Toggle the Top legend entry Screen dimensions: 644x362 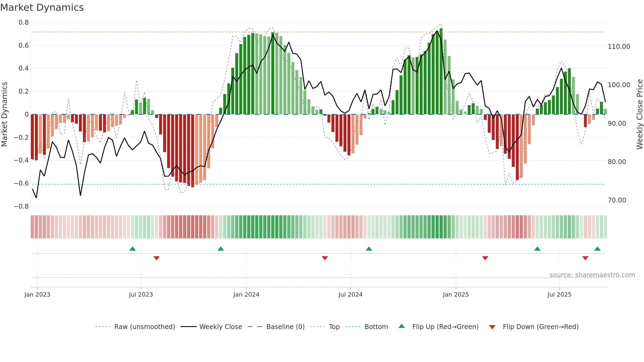pyautogui.click(x=325, y=327)
